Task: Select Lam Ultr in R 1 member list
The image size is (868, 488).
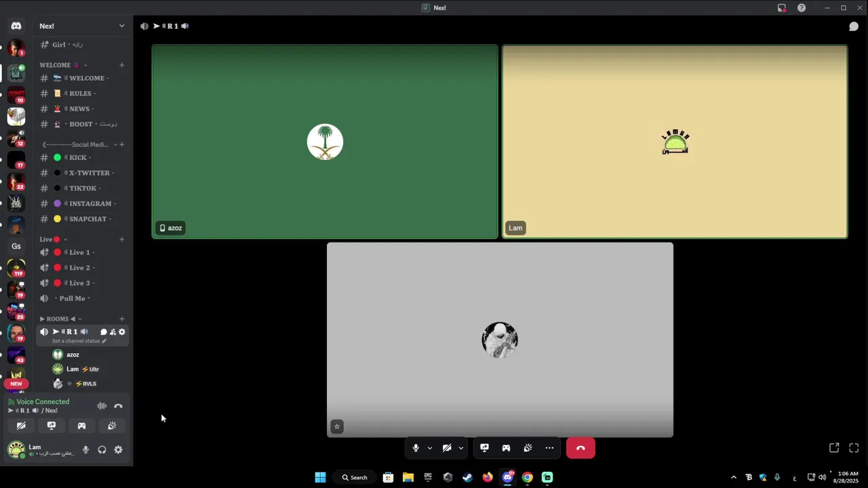Action: [89, 369]
